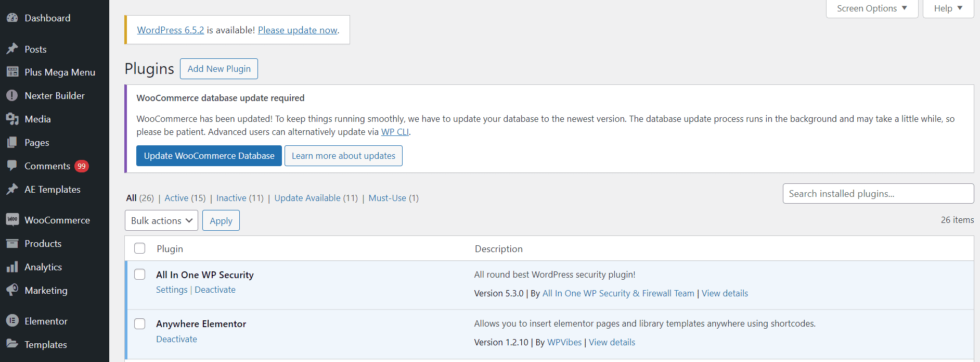This screenshot has height=362, width=980.
Task: Click Learn more about updates
Action: tap(343, 156)
